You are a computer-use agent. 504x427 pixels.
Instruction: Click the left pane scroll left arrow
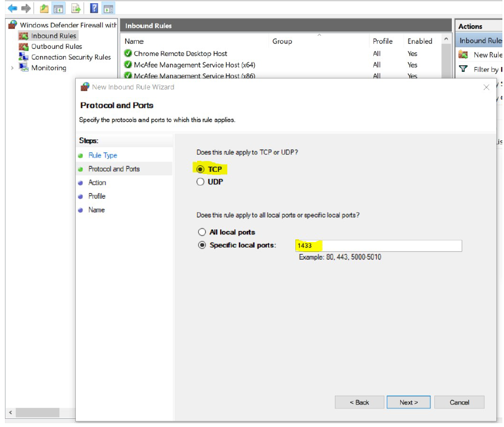[x=10, y=412]
